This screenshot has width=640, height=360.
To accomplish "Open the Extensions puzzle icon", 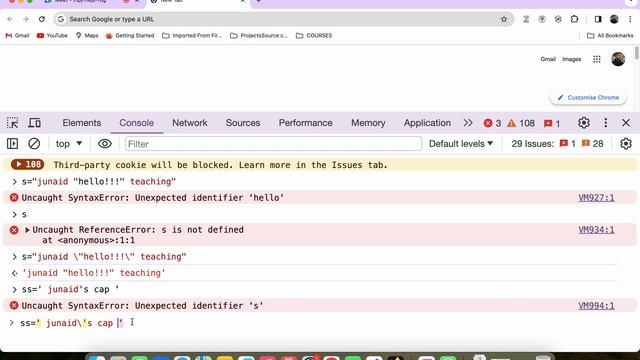I will [x=574, y=19].
